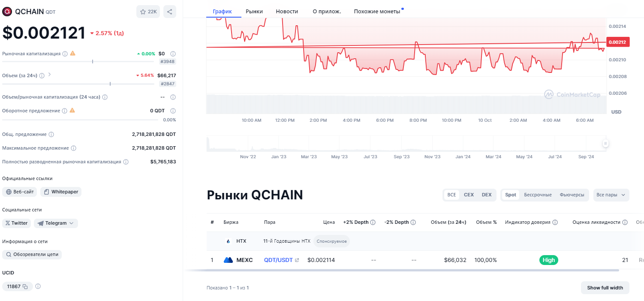Screen dimensions: 644x301
Task: Select the CEX market filter
Action: pos(469,195)
